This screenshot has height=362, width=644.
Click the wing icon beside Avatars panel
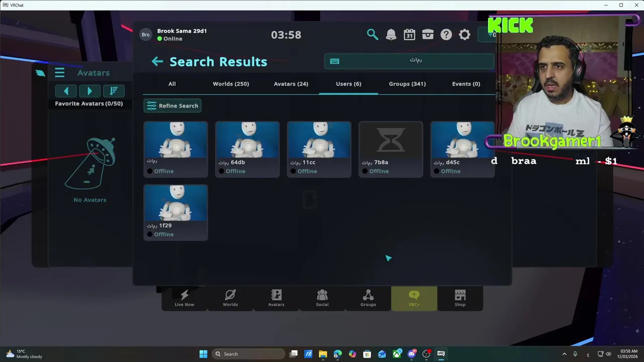[40, 73]
